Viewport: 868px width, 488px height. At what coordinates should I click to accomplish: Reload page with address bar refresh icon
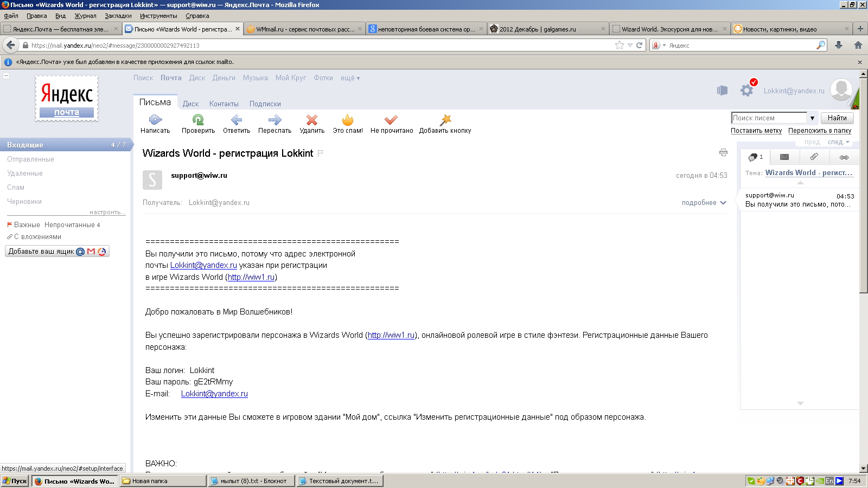[x=640, y=45]
